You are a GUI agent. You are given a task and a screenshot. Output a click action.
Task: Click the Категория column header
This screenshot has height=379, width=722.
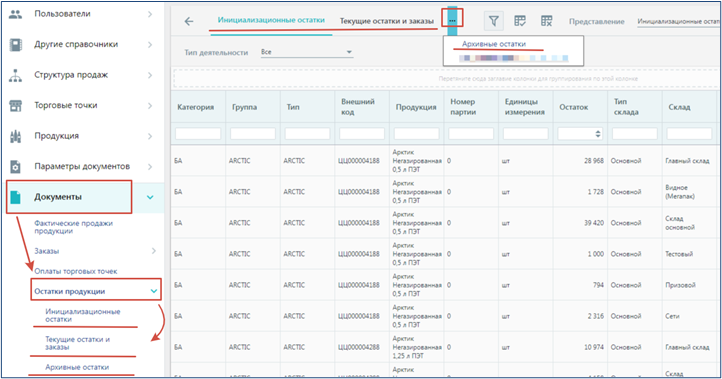[x=196, y=107]
